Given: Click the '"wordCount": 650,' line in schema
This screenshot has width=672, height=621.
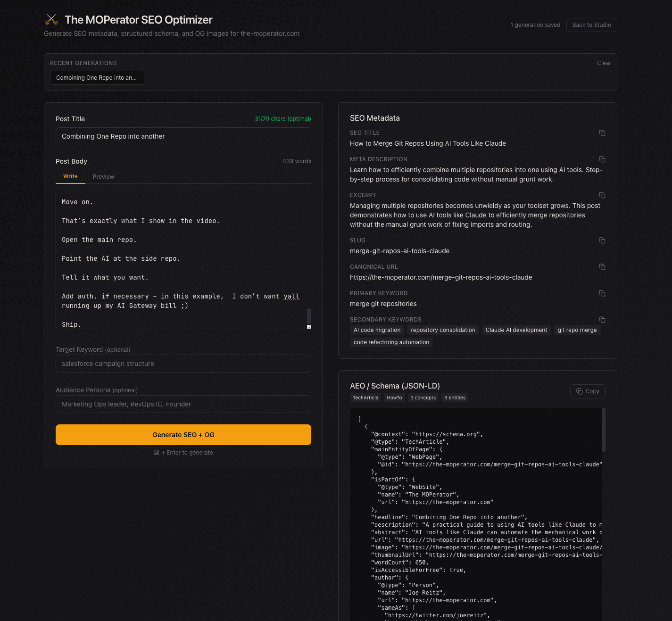Looking at the screenshot, I should 400,563.
